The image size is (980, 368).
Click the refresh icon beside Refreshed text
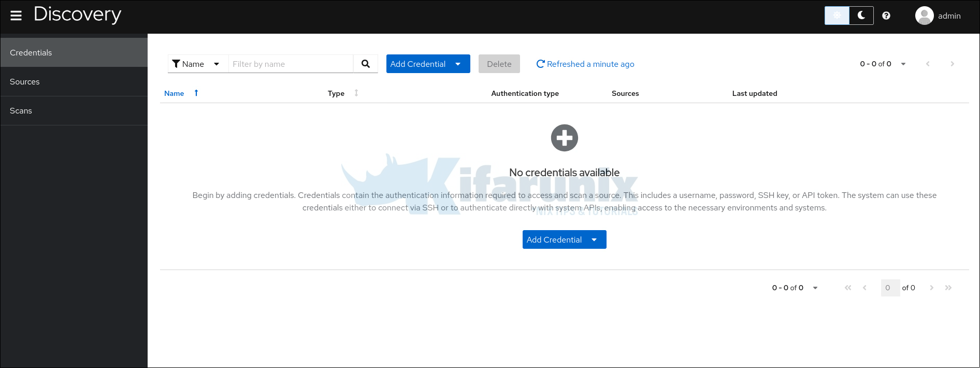pyautogui.click(x=540, y=64)
